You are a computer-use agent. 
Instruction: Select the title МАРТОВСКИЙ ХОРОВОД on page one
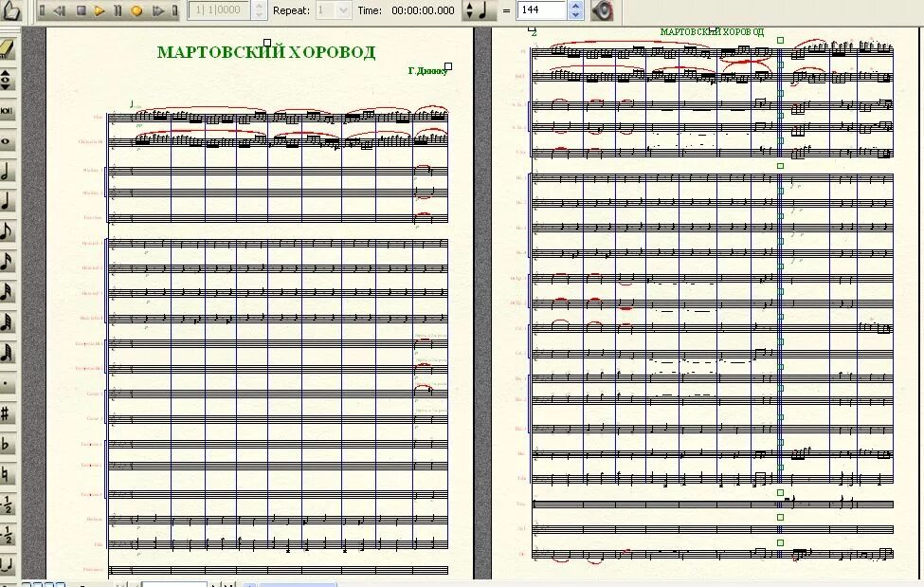[266, 52]
